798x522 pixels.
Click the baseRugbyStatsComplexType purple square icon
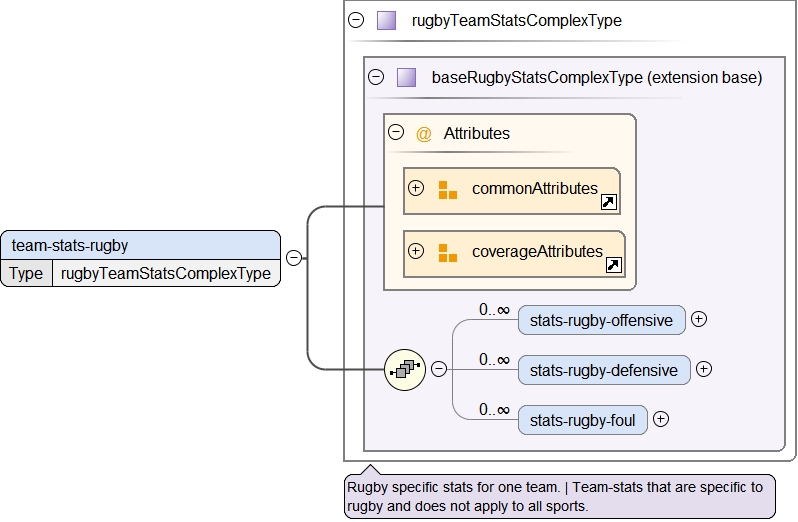pos(406,77)
